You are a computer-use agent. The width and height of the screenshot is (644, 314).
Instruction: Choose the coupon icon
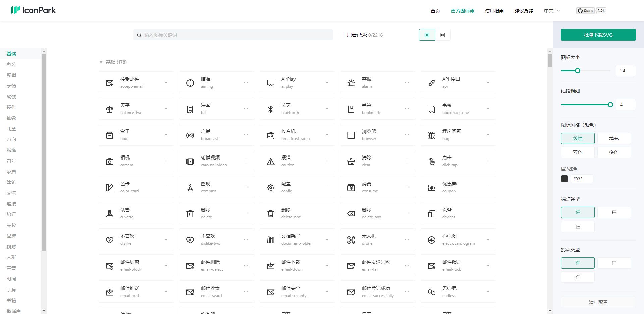432,187
